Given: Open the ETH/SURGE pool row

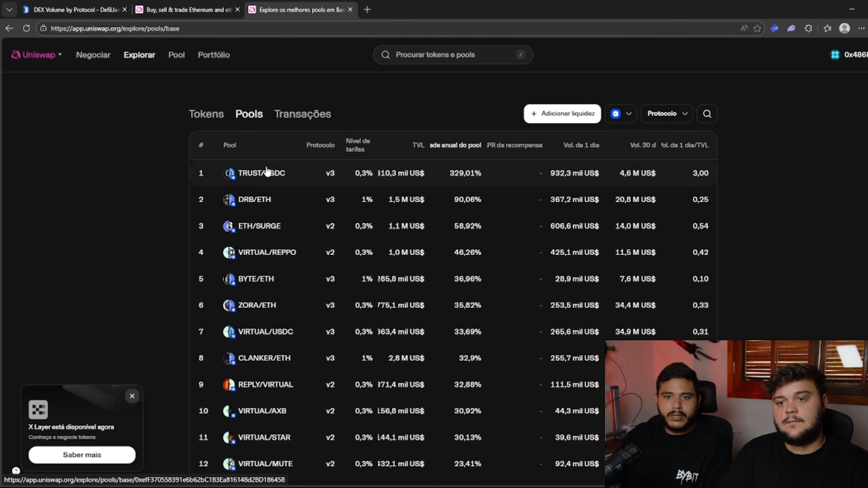Looking at the screenshot, I should point(453,226).
